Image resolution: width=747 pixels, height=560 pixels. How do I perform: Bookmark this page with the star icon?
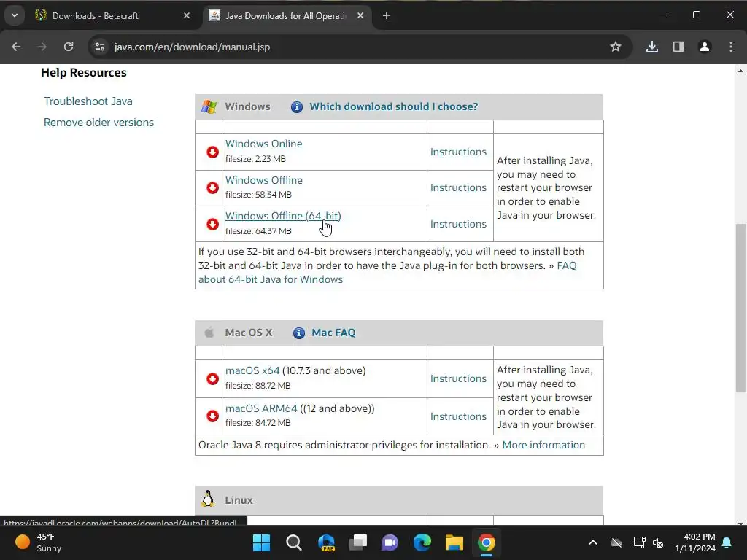click(x=616, y=47)
